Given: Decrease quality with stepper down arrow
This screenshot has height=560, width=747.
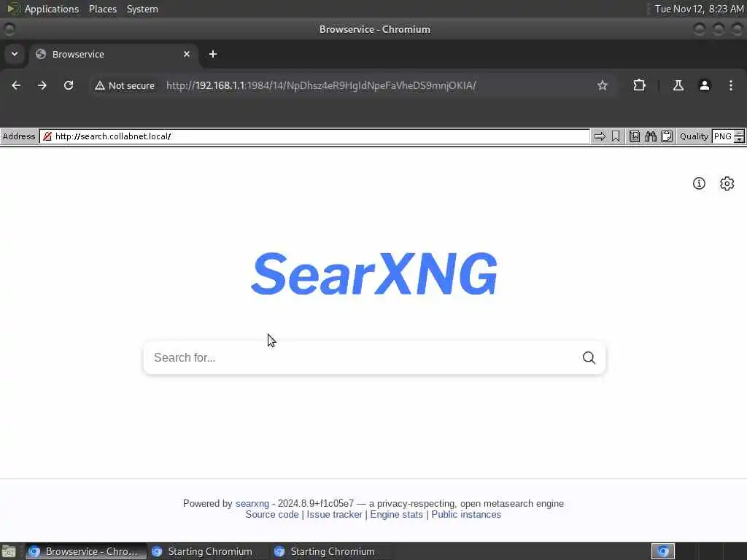Looking at the screenshot, I should coord(740,139).
